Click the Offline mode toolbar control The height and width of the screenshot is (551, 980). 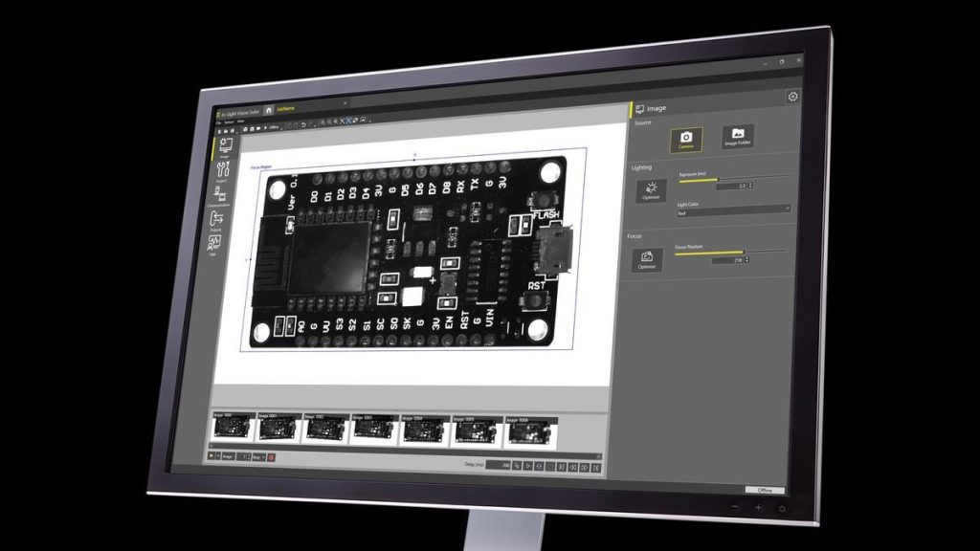pos(272,127)
